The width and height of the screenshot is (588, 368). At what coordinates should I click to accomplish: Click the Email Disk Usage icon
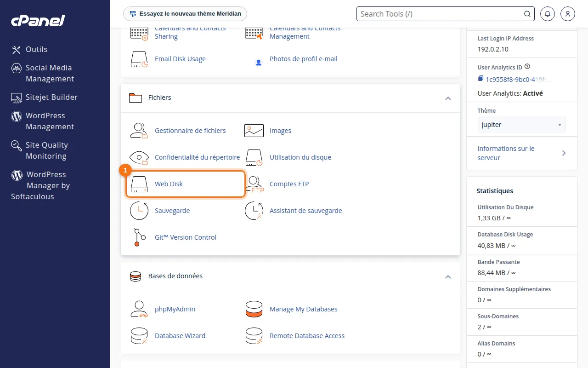tap(139, 59)
